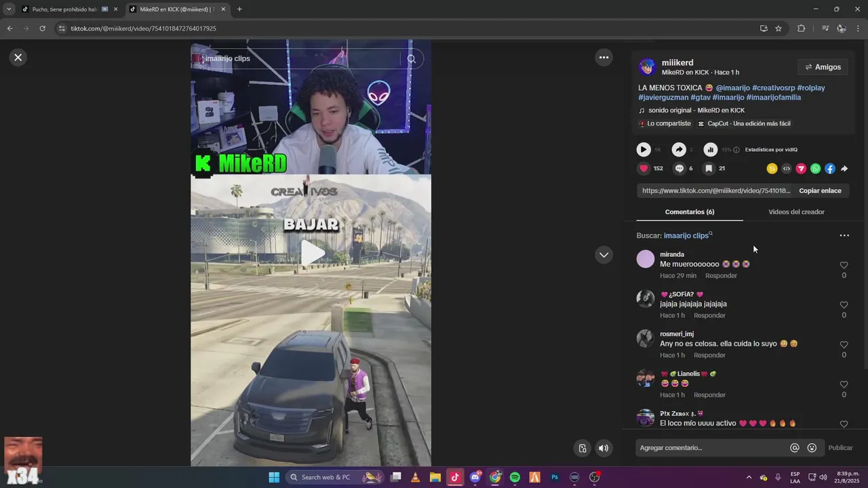Viewport: 868px width, 488px height.
Task: Go to the next video arrow
Action: click(604, 255)
